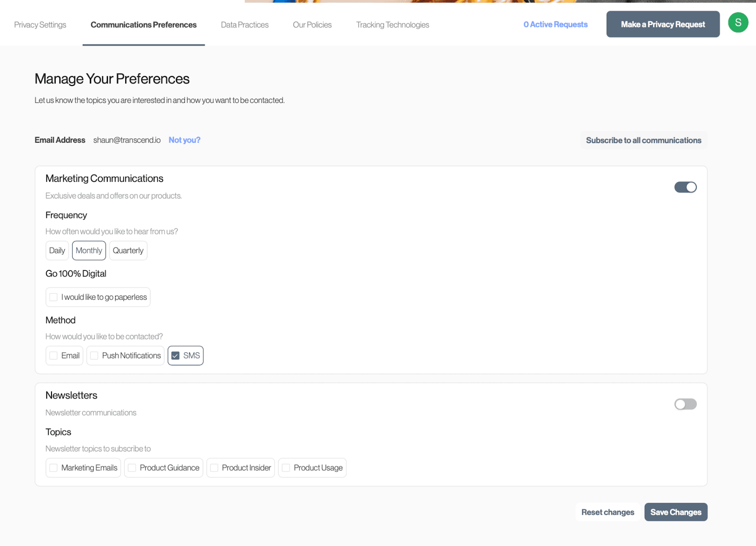
Task: Switch to the Privacy Settings tab
Action: click(x=40, y=24)
